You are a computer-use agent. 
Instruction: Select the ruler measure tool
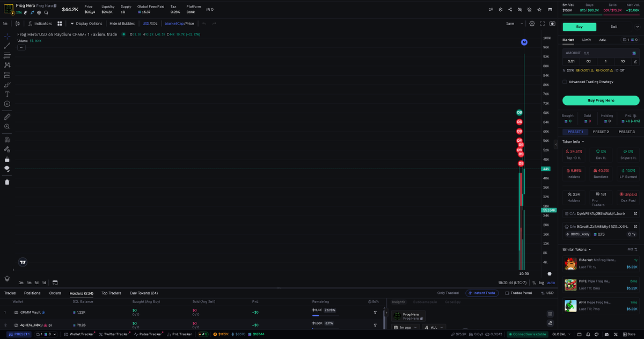7,117
